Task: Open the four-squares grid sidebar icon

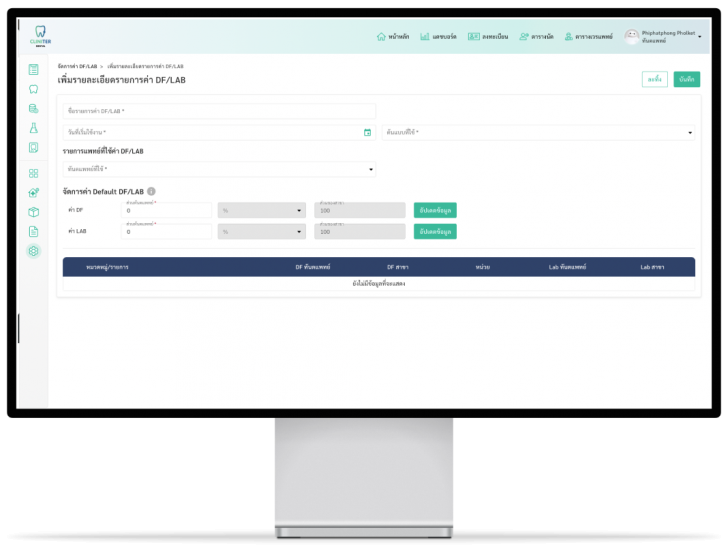Action: click(33, 173)
